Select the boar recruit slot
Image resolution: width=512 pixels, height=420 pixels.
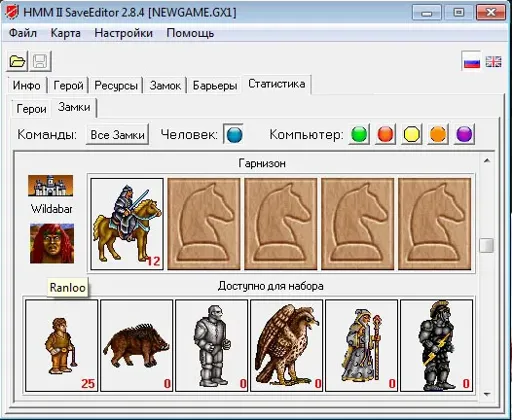[x=137, y=345]
